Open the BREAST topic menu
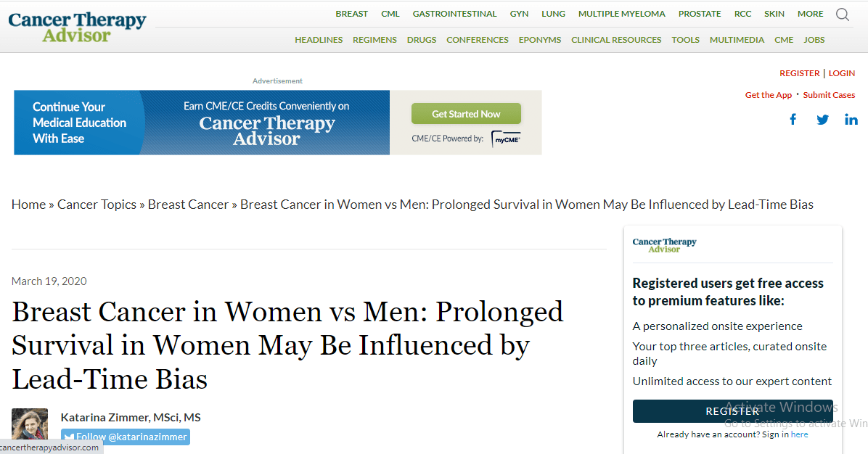The width and height of the screenshot is (868, 454). [351, 14]
